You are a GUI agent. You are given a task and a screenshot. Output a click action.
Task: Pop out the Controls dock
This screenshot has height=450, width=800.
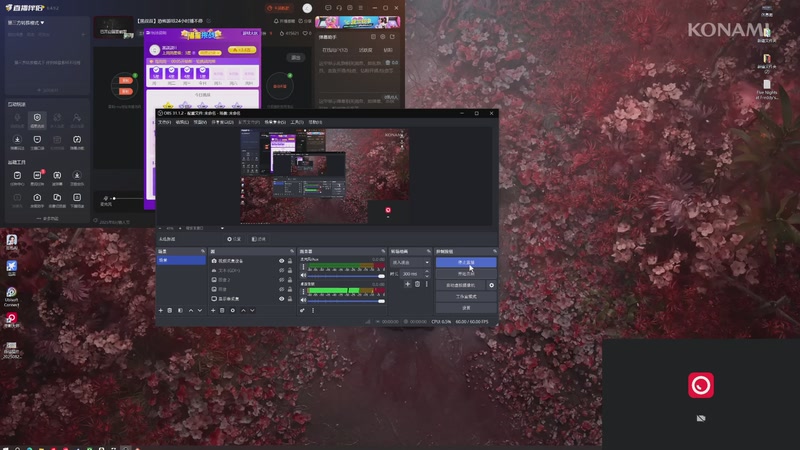tap(494, 251)
